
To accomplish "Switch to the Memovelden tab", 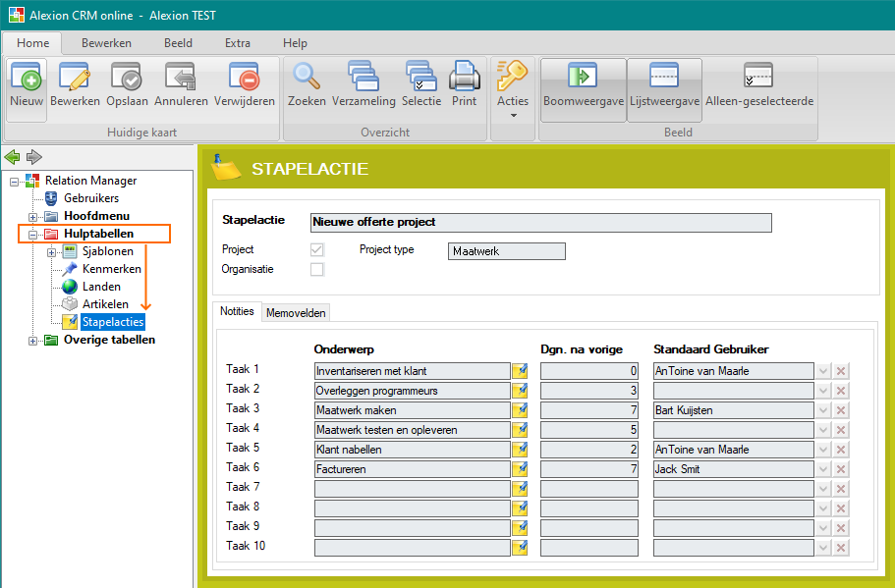I will [296, 313].
